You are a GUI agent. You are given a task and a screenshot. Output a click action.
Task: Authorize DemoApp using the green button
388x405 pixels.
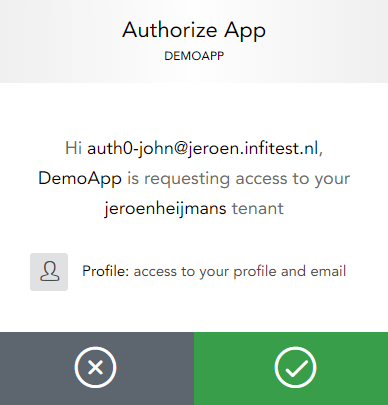pos(291,368)
